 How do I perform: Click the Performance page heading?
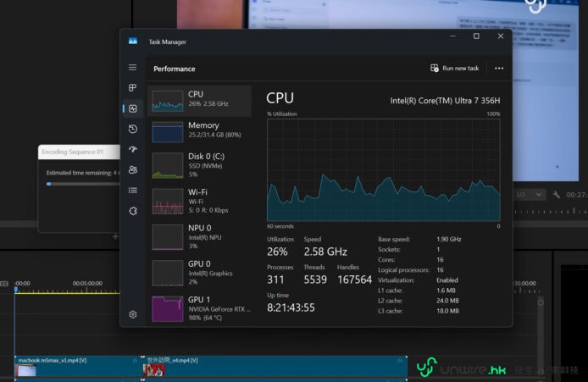pos(175,69)
